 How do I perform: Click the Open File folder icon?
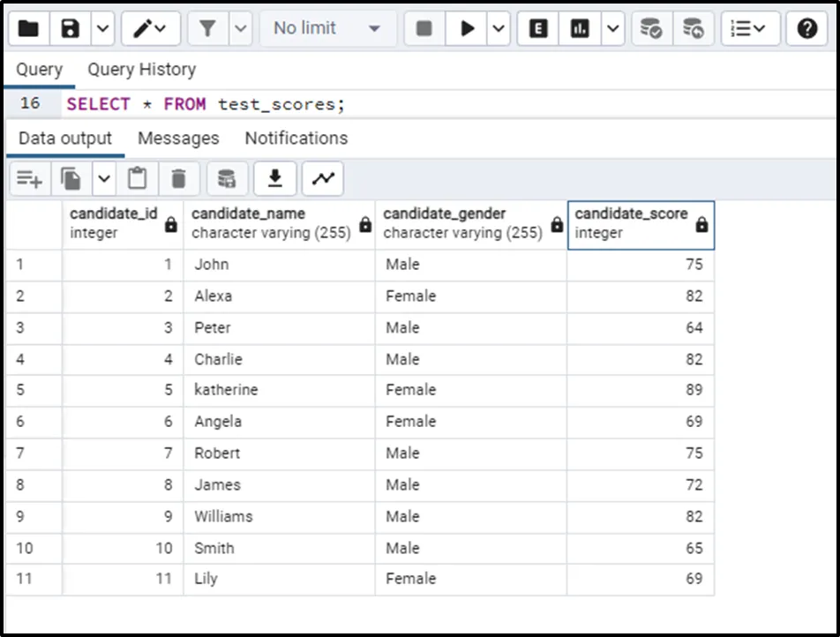click(28, 29)
